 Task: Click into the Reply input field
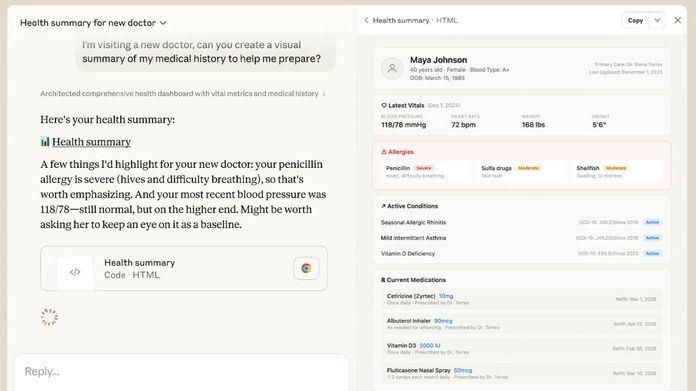(181, 371)
